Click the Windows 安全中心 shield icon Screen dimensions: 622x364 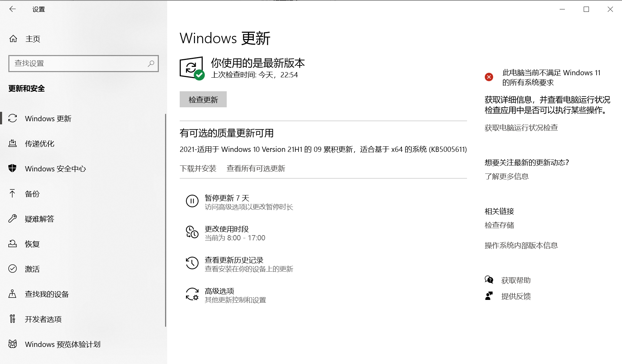[13, 169]
